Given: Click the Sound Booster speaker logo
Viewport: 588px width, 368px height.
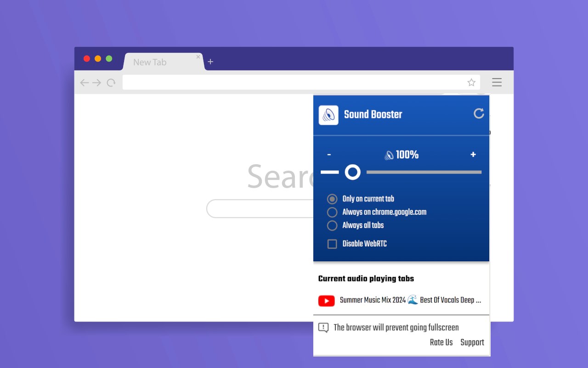Looking at the screenshot, I should tap(328, 115).
